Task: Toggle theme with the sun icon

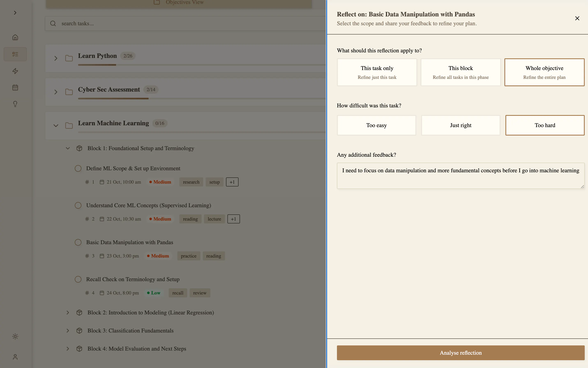Action: (x=15, y=336)
